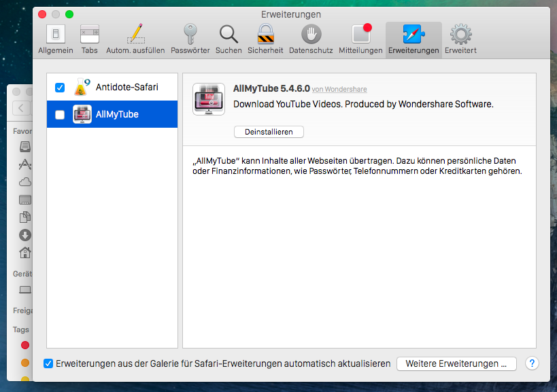Open Documents icon in Finder sidebar
Image resolution: width=557 pixels, height=392 pixels.
click(x=25, y=217)
